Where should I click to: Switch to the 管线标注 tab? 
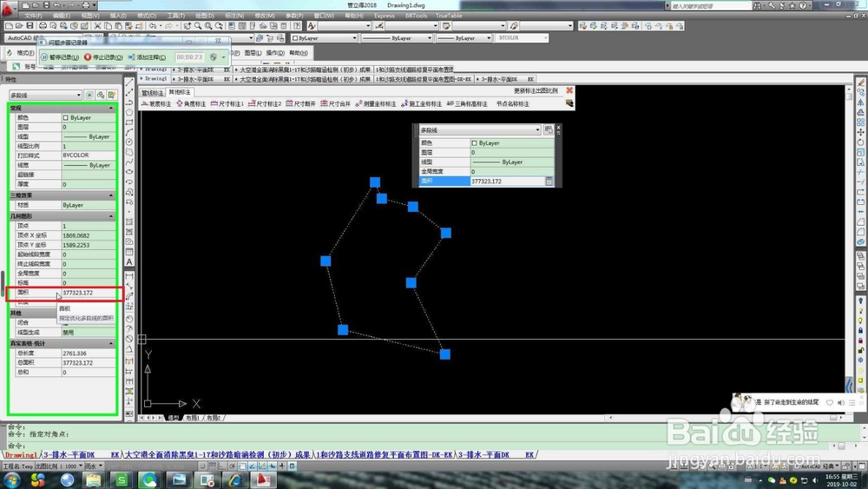point(152,92)
